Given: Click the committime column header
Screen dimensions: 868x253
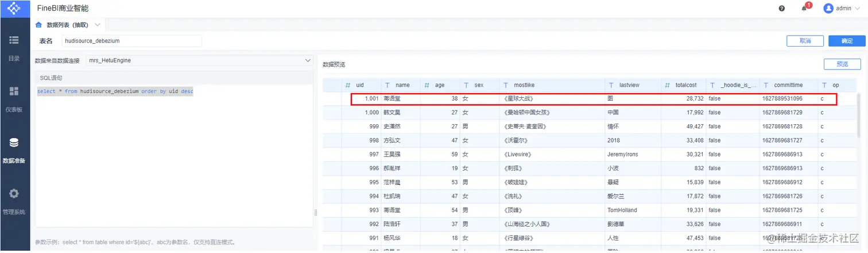Looking at the screenshot, I should point(788,85).
